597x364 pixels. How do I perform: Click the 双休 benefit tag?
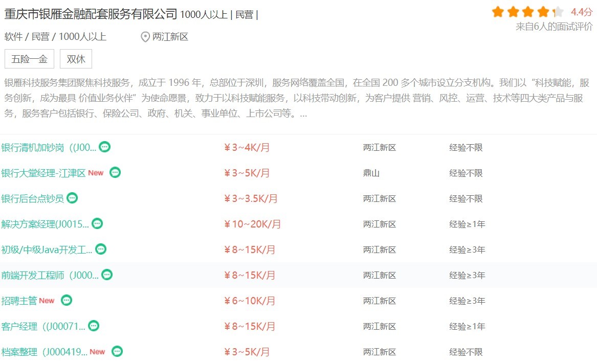(x=76, y=59)
